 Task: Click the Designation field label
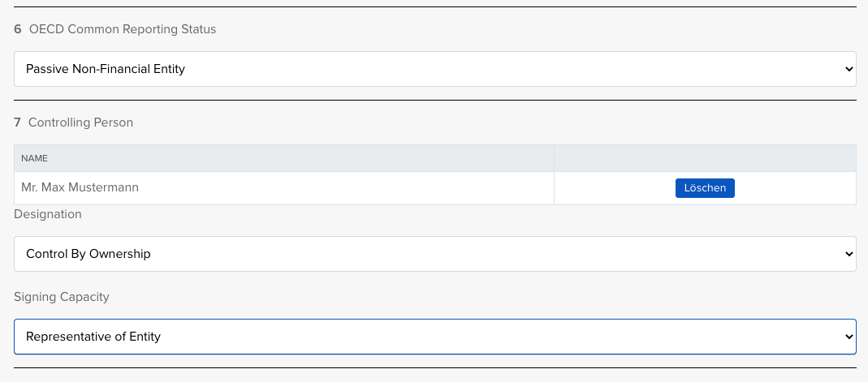[48, 214]
